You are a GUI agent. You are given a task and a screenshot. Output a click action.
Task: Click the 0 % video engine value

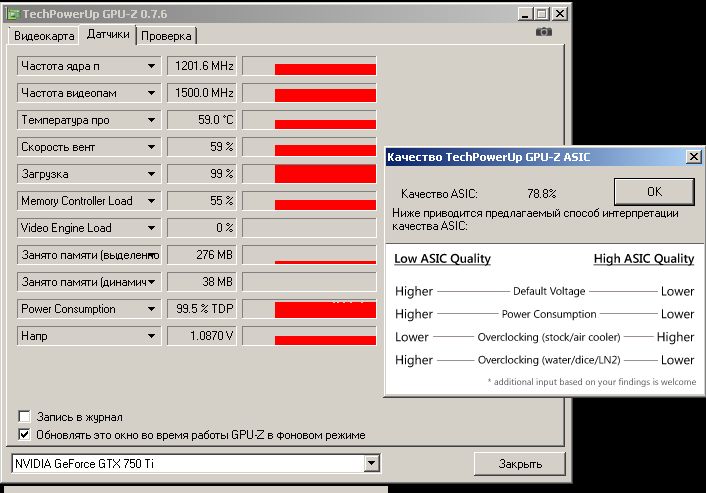(x=202, y=228)
